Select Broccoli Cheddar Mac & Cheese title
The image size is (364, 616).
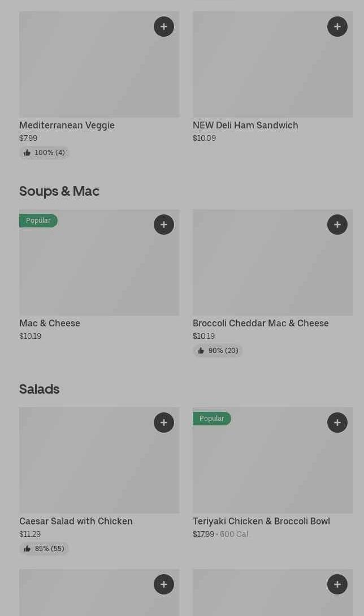point(261,324)
